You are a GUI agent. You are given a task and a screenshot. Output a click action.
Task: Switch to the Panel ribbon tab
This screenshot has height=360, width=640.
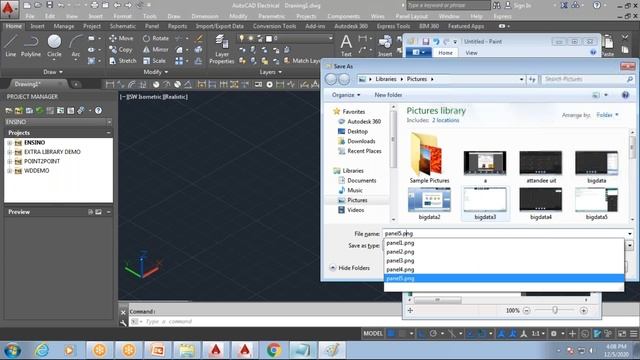[152, 26]
